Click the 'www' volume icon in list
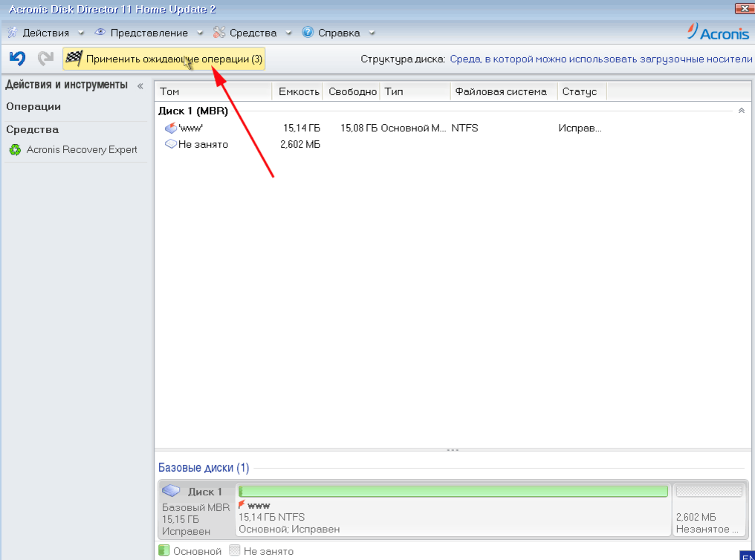The height and width of the screenshot is (560, 755). (171, 128)
